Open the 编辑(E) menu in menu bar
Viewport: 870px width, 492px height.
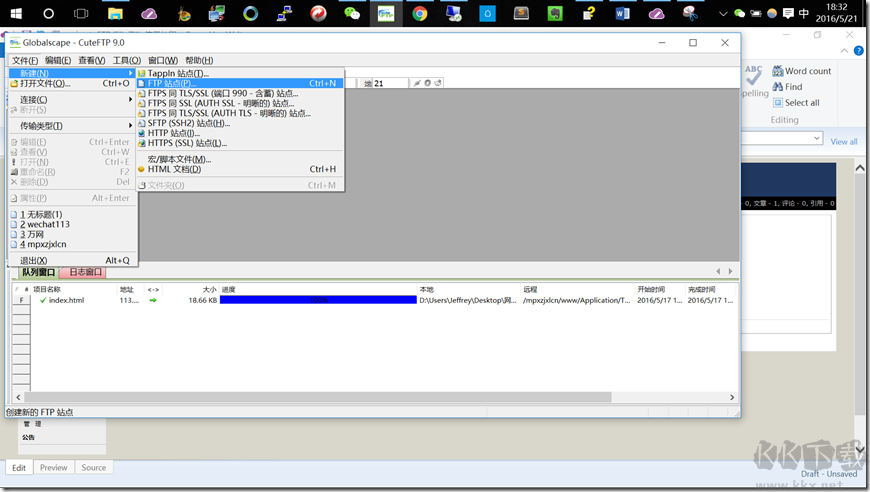(58, 60)
